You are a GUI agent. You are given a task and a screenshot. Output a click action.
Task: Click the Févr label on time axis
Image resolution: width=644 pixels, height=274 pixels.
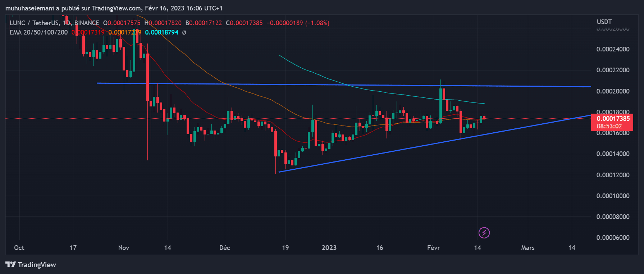click(433, 248)
